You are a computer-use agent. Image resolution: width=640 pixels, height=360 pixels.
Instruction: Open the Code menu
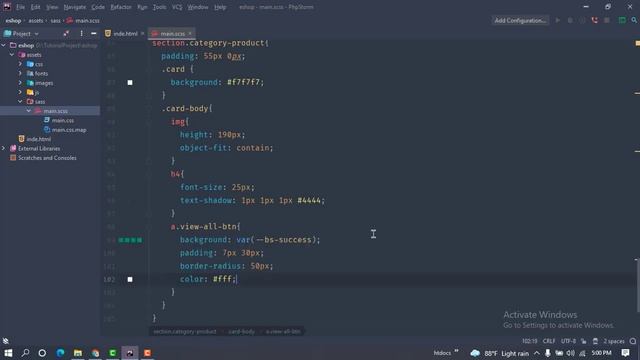pos(98,7)
